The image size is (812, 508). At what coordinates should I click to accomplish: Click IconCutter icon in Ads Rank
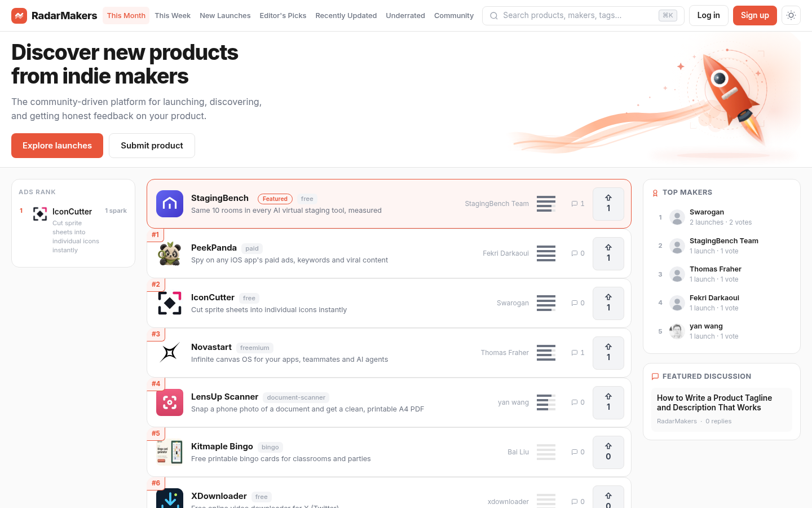tap(40, 214)
